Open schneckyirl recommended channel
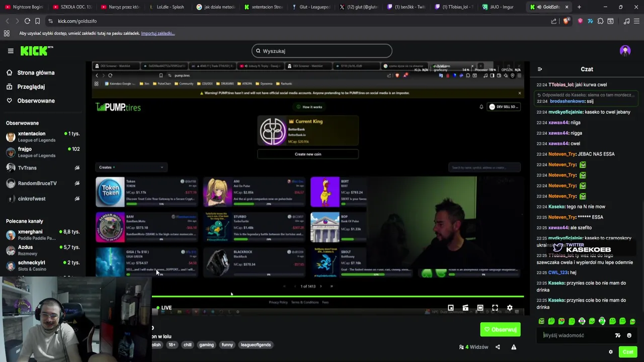 [x=43, y=265]
